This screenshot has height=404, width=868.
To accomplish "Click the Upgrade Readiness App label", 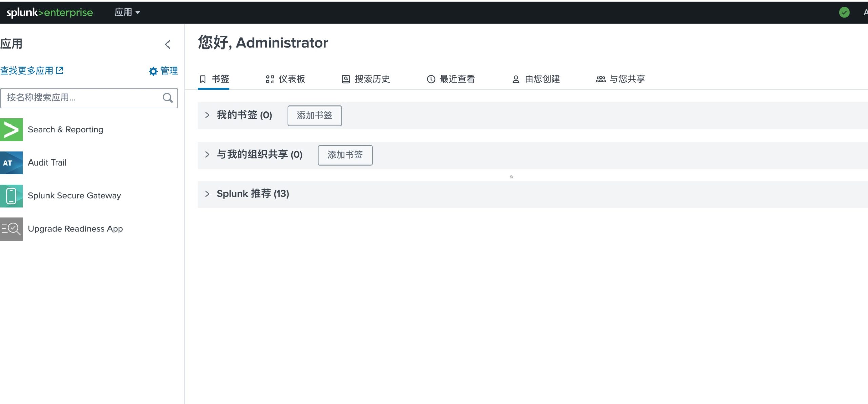I will click(x=75, y=229).
